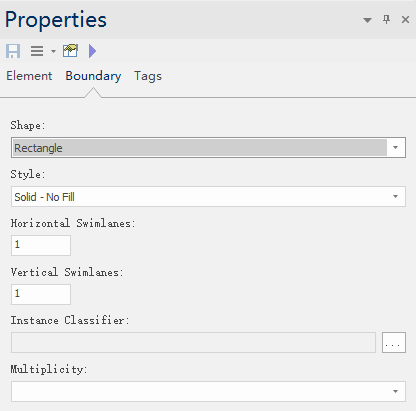
Task: Expand the Multiplicity dropdown arrow
Action: point(396,391)
